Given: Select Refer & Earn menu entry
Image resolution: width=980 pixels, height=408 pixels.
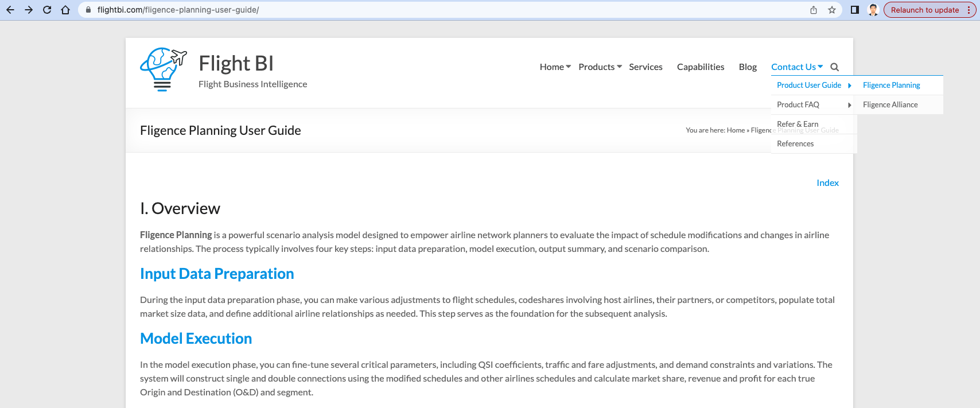Looking at the screenshot, I should click(798, 124).
